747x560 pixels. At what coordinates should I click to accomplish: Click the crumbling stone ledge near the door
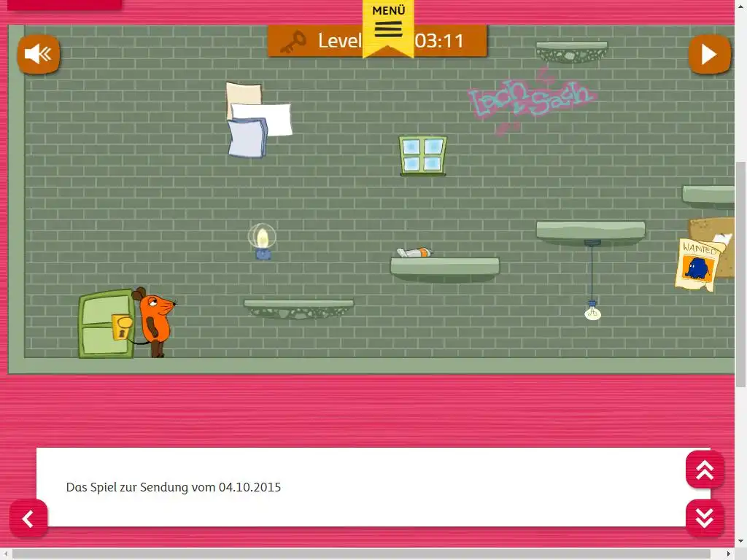point(298,308)
